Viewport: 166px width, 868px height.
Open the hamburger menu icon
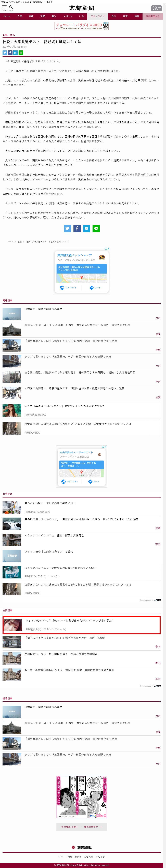(4, 7)
